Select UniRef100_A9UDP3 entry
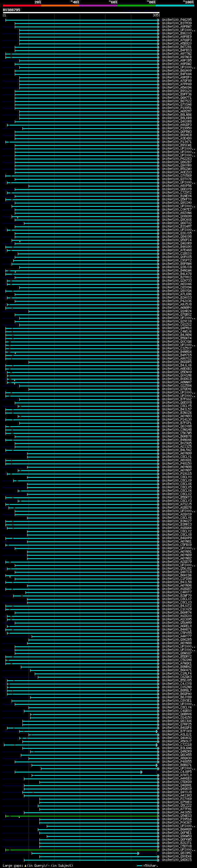The height and width of the screenshot is (868, 197). [x=177, y=125]
